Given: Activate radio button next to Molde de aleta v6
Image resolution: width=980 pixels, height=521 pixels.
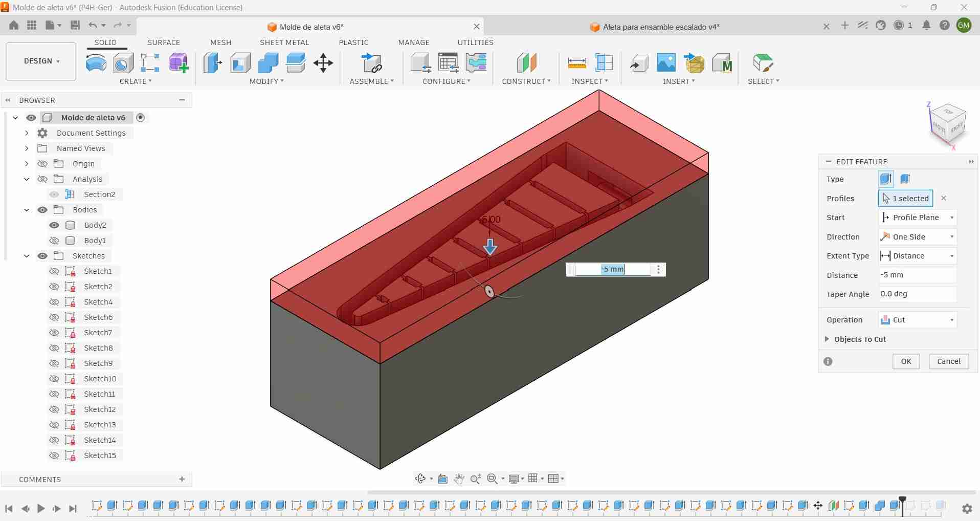Looking at the screenshot, I should click(141, 118).
